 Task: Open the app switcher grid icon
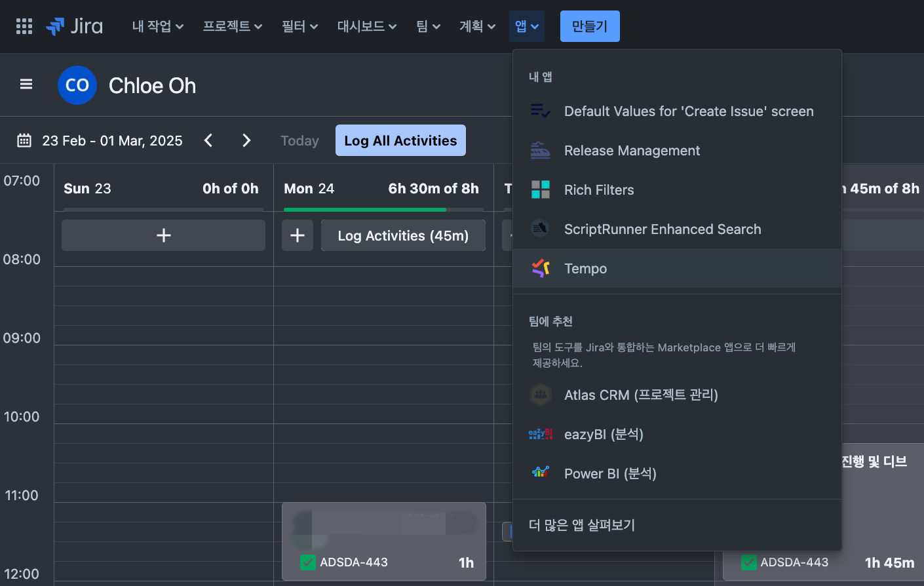24,26
